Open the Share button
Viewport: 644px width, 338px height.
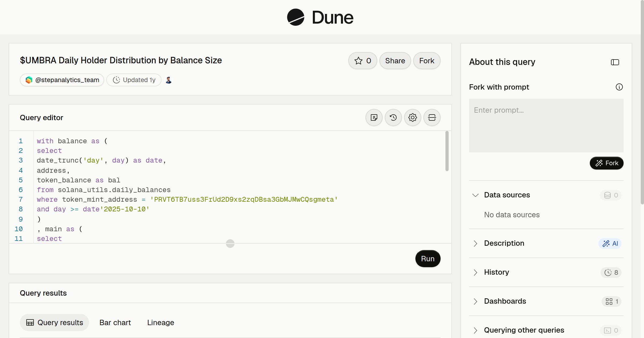(x=395, y=61)
